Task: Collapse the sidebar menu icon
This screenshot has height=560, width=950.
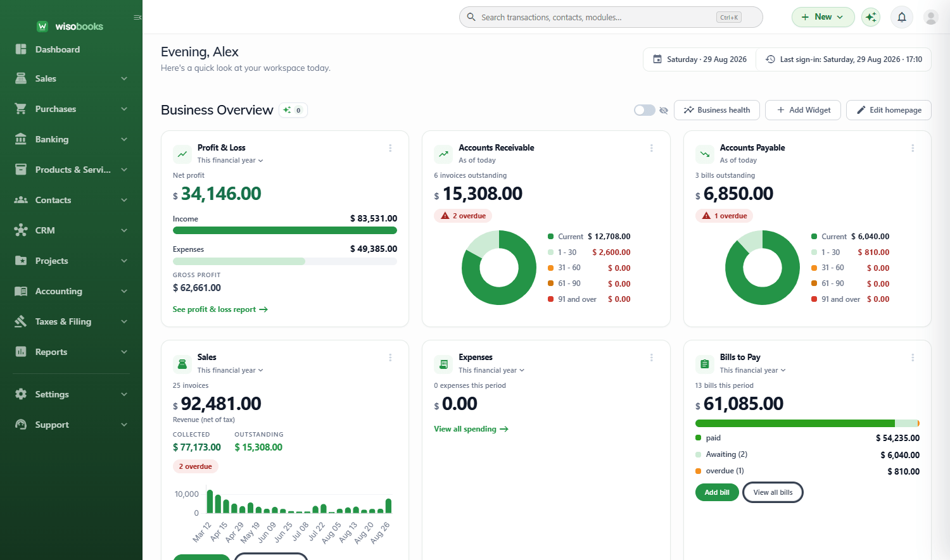Action: click(x=137, y=18)
